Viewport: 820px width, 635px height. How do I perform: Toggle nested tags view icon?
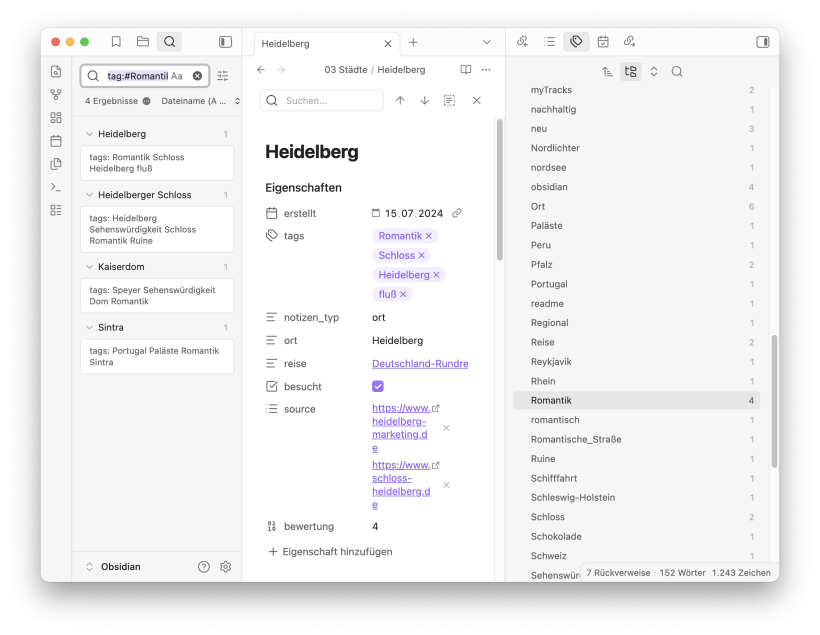[x=631, y=72]
